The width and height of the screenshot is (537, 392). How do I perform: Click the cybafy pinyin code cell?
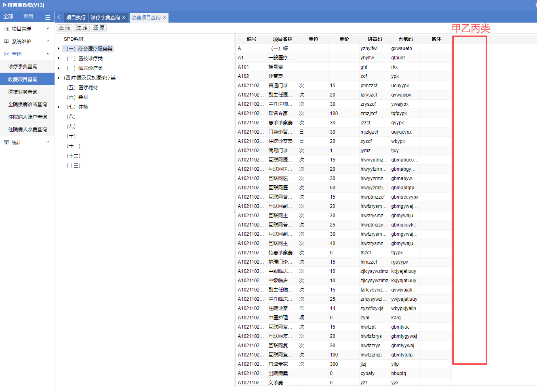point(375,373)
